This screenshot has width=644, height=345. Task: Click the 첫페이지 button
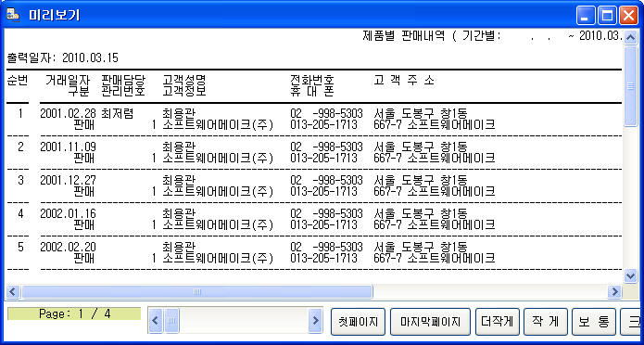tap(358, 322)
